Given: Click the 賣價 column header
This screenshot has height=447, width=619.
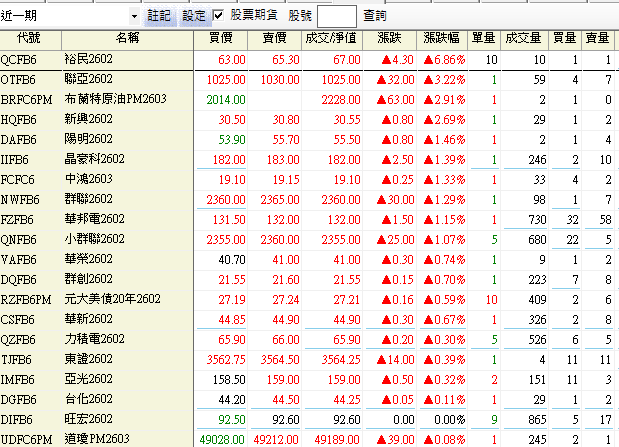Looking at the screenshot, I should [275, 38].
